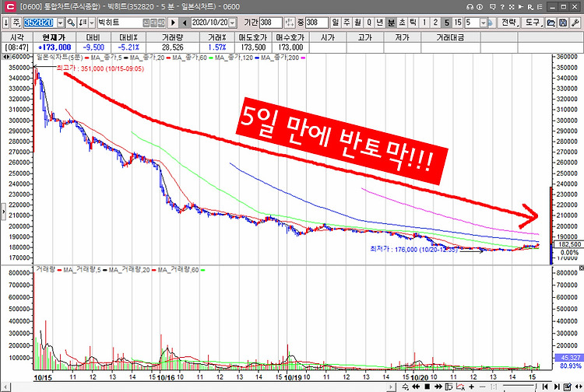Click the Q quarterly period button
This screenshot has height=392, width=584.
(x=369, y=23)
